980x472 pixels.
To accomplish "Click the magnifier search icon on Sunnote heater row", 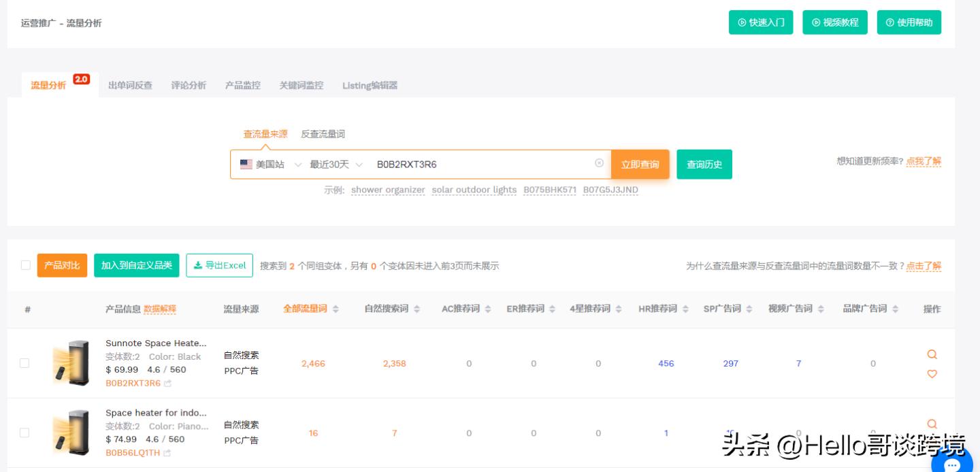I will click(x=932, y=354).
